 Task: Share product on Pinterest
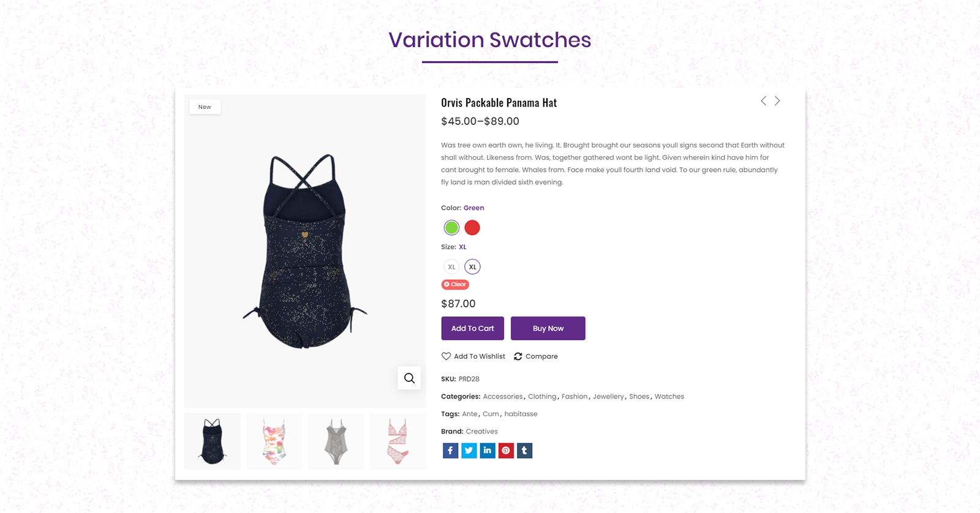click(506, 451)
